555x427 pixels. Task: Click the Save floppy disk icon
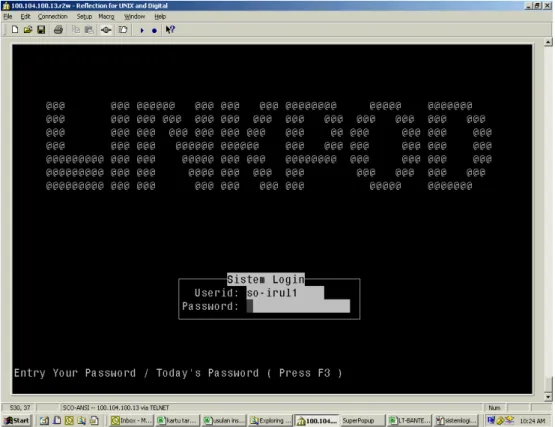coord(41,30)
